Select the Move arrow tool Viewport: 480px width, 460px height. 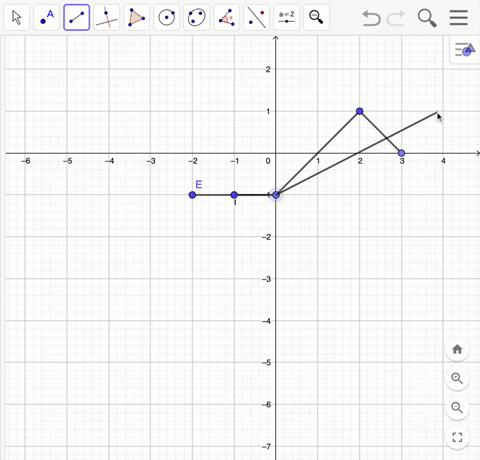point(17,17)
